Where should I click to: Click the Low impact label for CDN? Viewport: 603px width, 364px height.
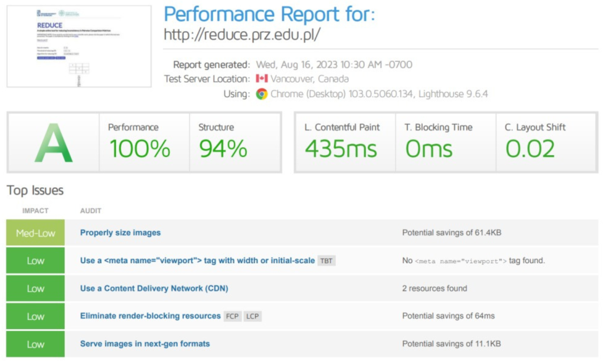(35, 289)
